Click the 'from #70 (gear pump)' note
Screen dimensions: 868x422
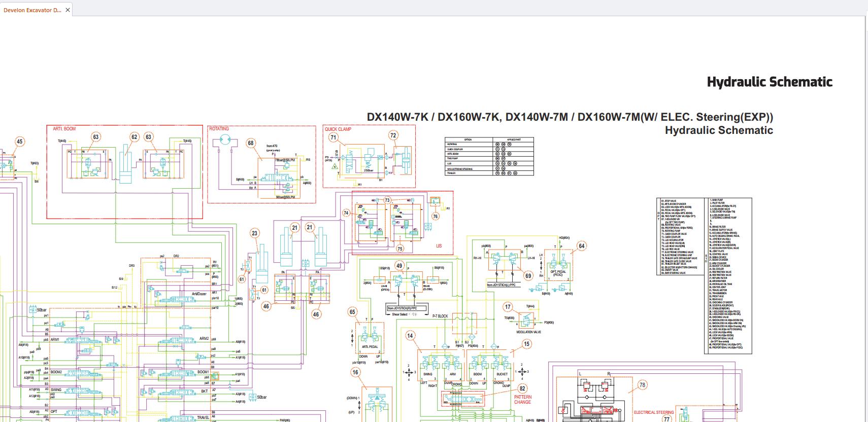[x=272, y=148]
